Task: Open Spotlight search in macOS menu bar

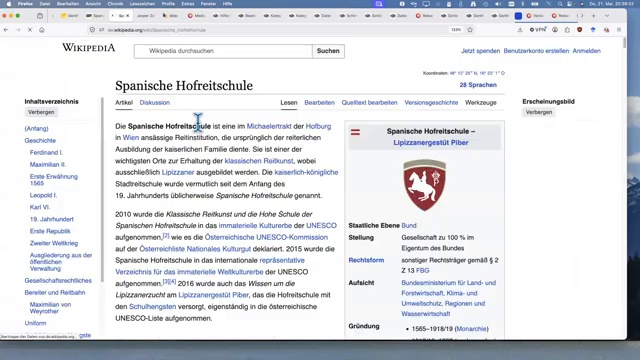Action: point(560,4)
